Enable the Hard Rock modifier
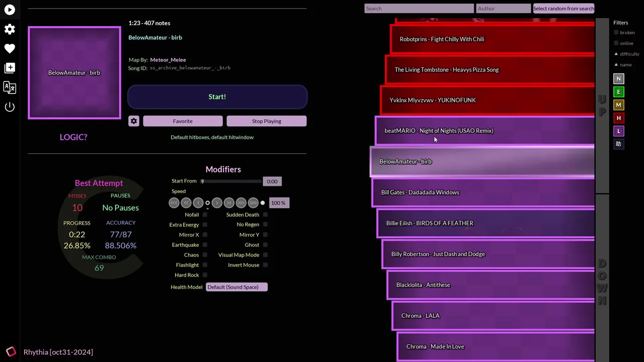The image size is (644, 362). (x=205, y=275)
